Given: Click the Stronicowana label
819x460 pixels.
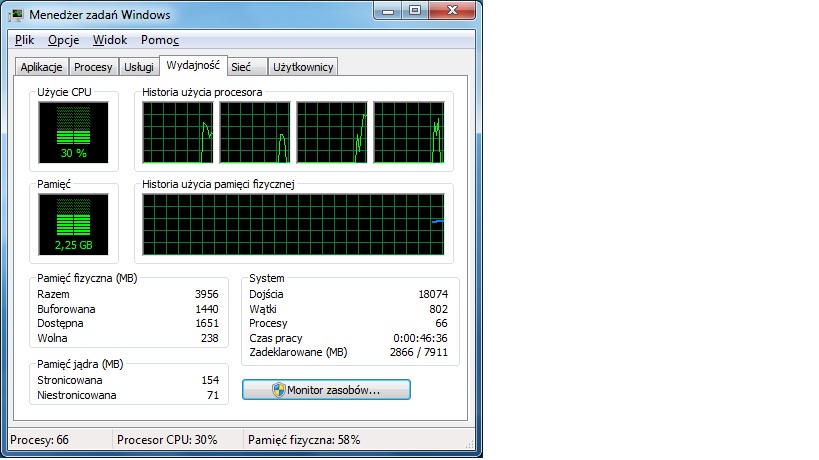Looking at the screenshot, I should coord(69,380).
